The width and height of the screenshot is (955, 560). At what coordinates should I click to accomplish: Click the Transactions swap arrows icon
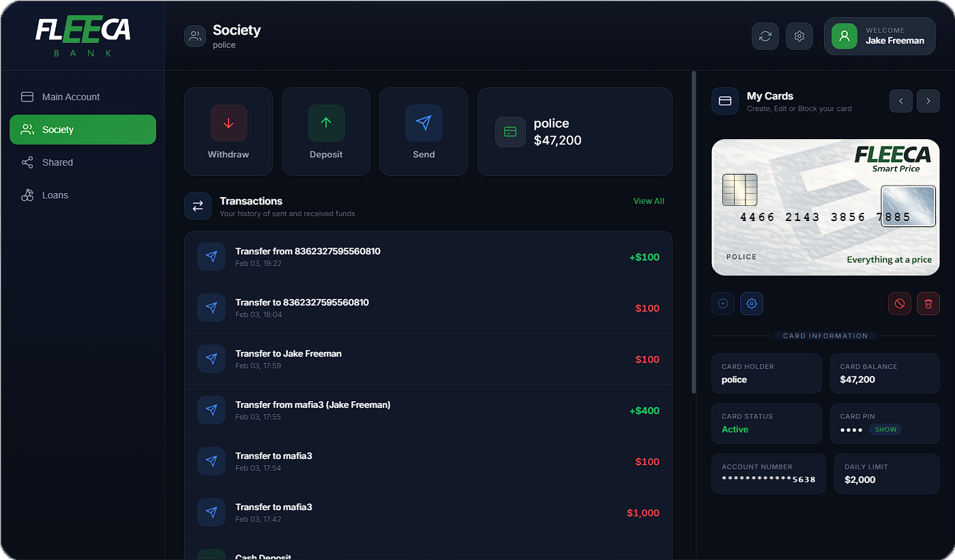198,206
